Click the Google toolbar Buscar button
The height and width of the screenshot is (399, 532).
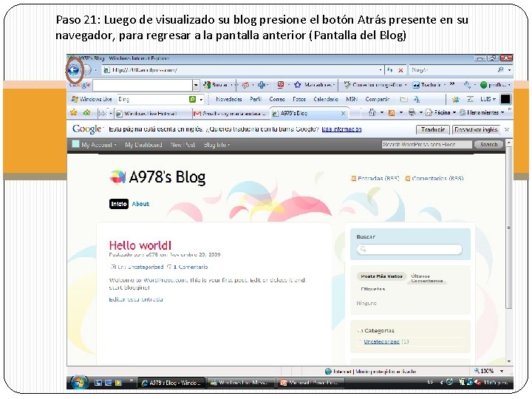click(x=216, y=85)
